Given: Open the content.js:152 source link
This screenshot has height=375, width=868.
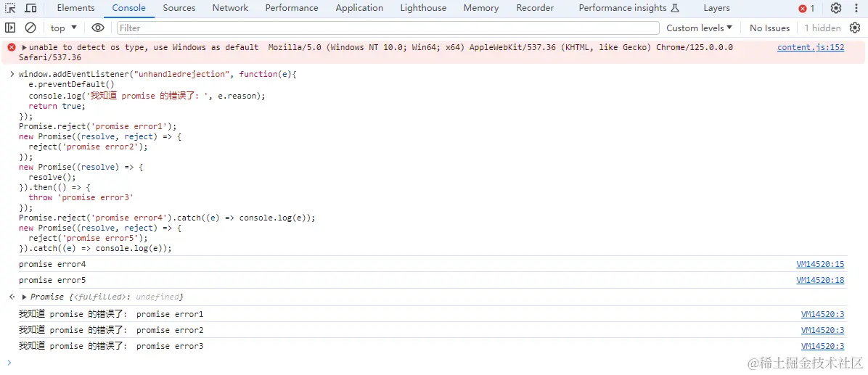Looking at the screenshot, I should click(811, 48).
